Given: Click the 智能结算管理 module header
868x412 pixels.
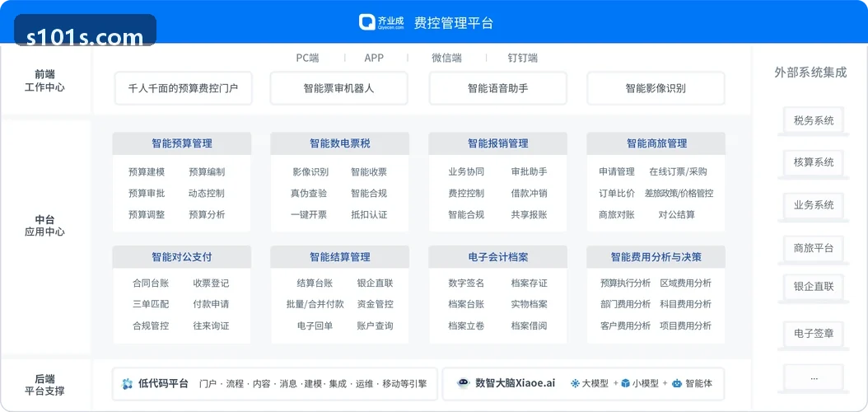Looking at the screenshot, I should point(339,257).
